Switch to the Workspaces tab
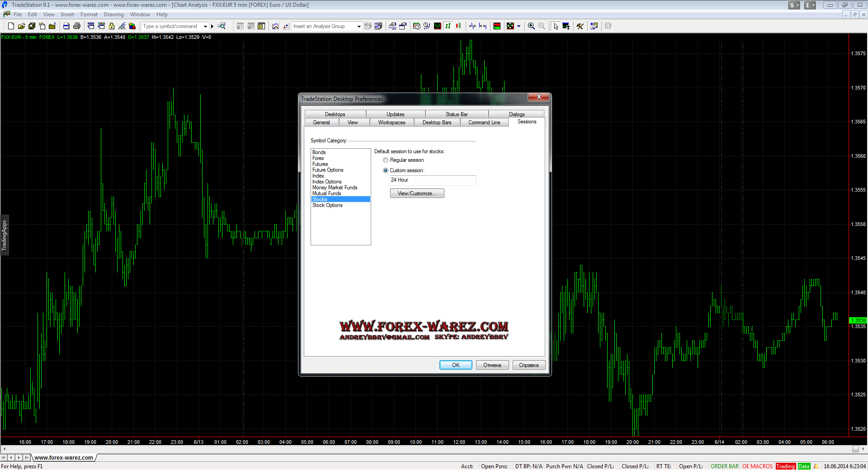Image resolution: width=868 pixels, height=470 pixels. 392,122
